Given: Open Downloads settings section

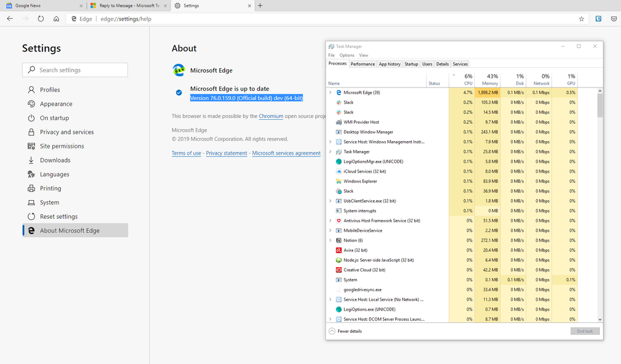Looking at the screenshot, I should (x=75, y=160).
